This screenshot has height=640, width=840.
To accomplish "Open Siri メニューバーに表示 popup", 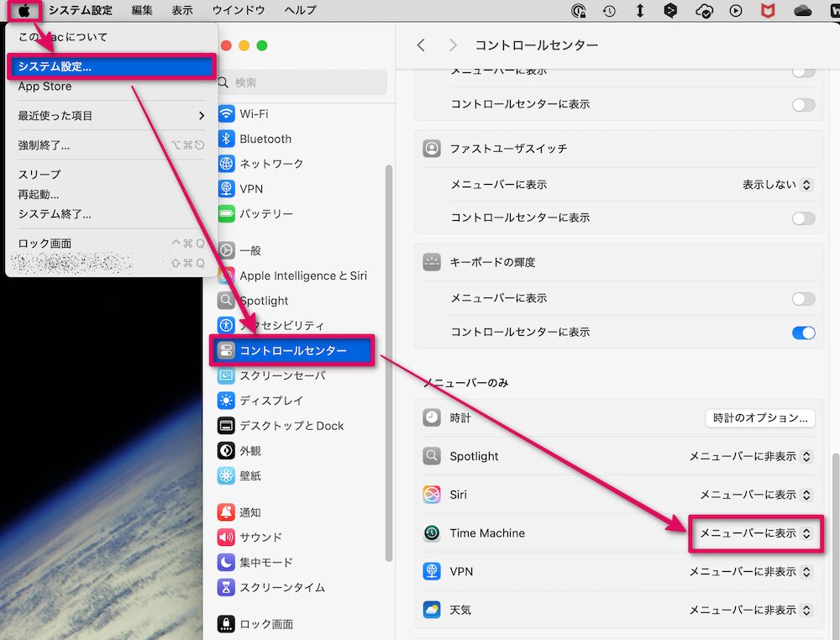I will click(756, 495).
